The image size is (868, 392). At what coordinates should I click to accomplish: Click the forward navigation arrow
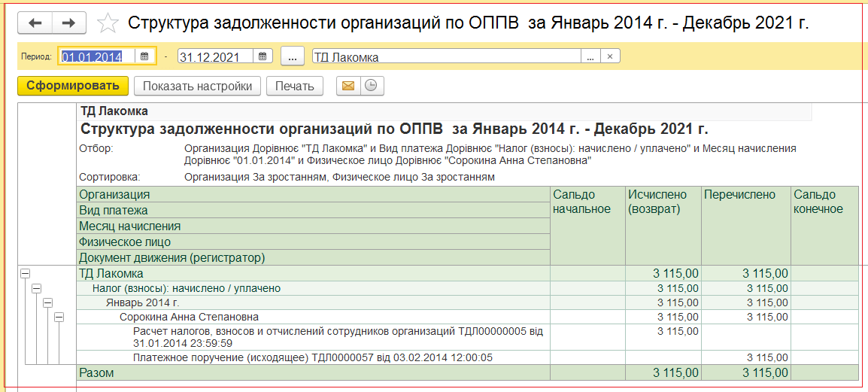[x=68, y=23]
